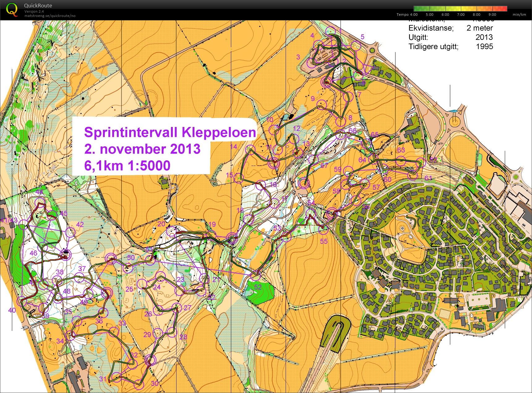Viewport: 532px width, 393px height.
Task: Click the '9:00' tempo legend value
Action: pyautogui.click(x=492, y=15)
